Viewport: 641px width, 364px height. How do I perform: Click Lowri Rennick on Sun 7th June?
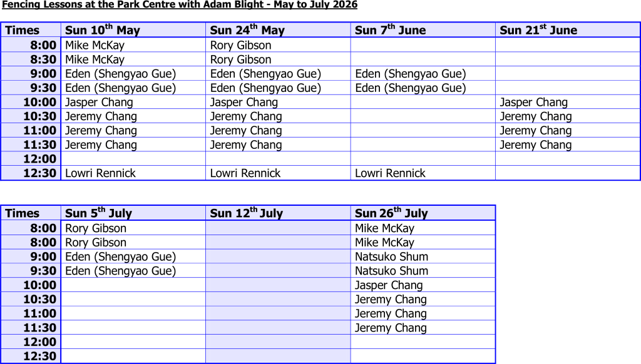click(x=390, y=173)
